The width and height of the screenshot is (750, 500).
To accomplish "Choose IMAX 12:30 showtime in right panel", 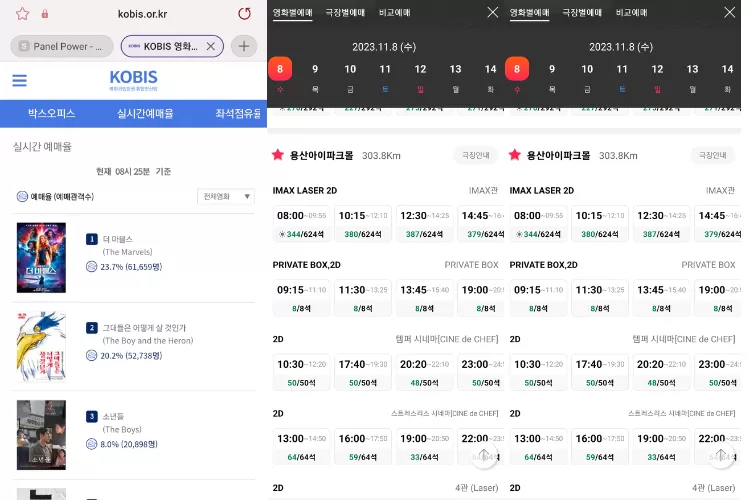I will (x=661, y=224).
